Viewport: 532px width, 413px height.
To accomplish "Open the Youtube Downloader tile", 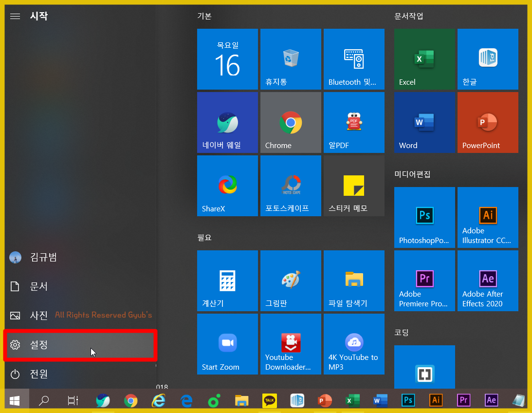I will point(291,344).
